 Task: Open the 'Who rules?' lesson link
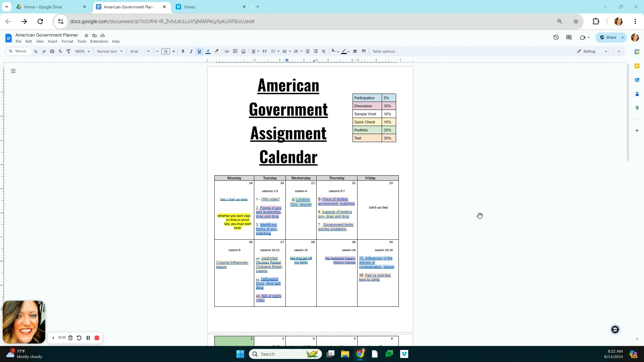point(270,199)
